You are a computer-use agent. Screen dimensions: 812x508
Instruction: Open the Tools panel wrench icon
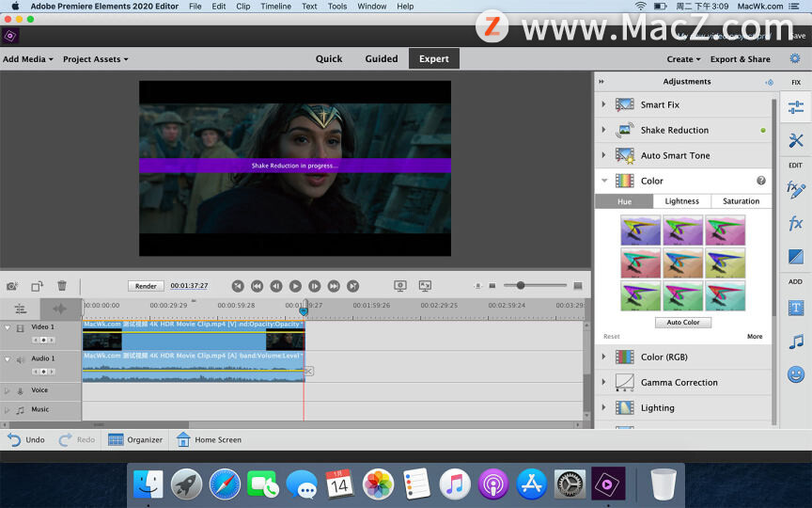coord(795,140)
